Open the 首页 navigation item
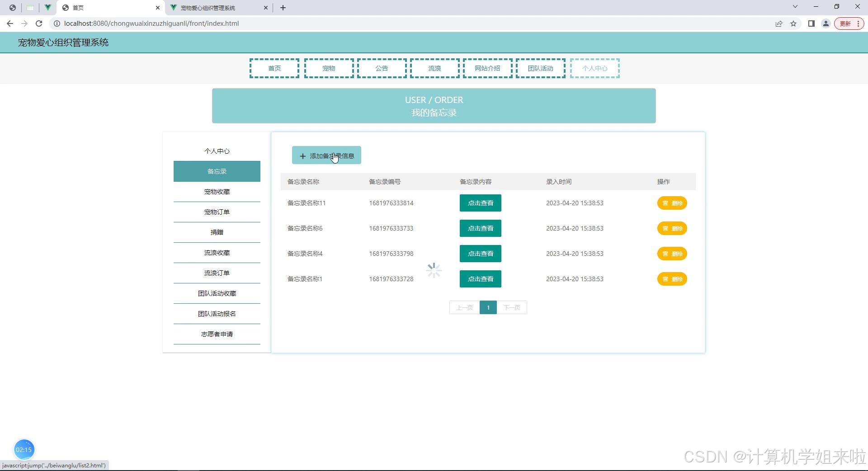The width and height of the screenshot is (868, 471). click(274, 68)
